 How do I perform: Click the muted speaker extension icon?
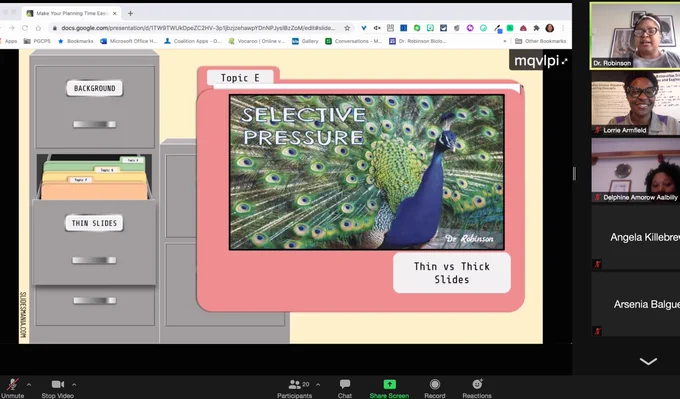click(x=377, y=28)
